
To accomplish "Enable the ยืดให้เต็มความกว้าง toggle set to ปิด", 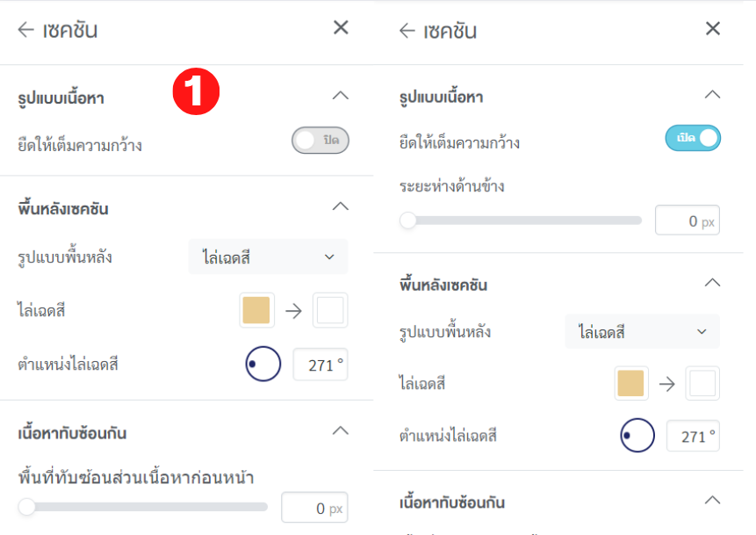I will click(320, 140).
